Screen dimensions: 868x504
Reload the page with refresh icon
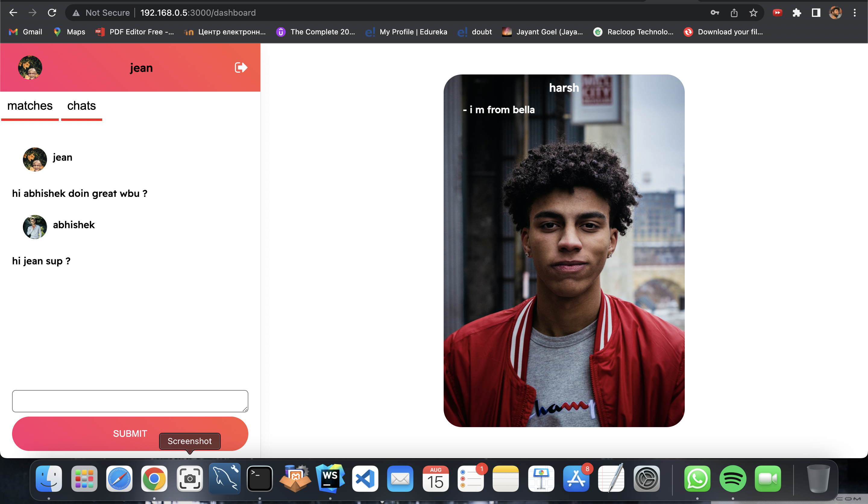pyautogui.click(x=52, y=13)
